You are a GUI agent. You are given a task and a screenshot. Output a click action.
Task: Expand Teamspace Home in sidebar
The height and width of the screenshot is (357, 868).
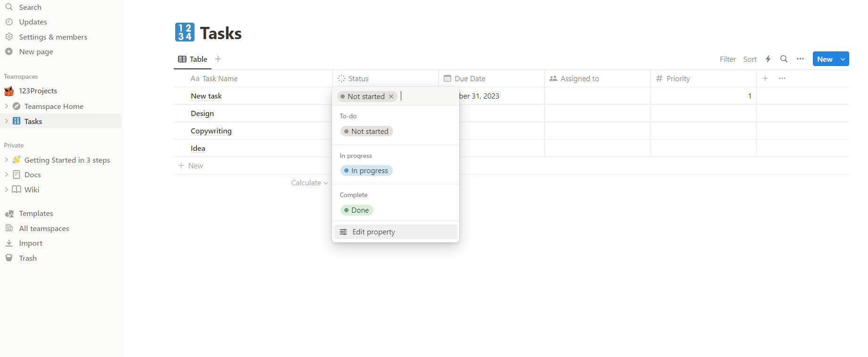[x=7, y=106]
